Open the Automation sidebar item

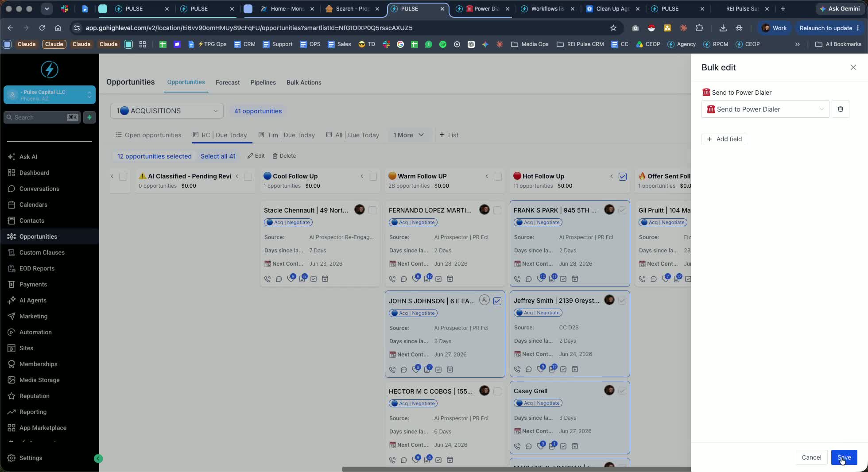[x=35, y=332]
